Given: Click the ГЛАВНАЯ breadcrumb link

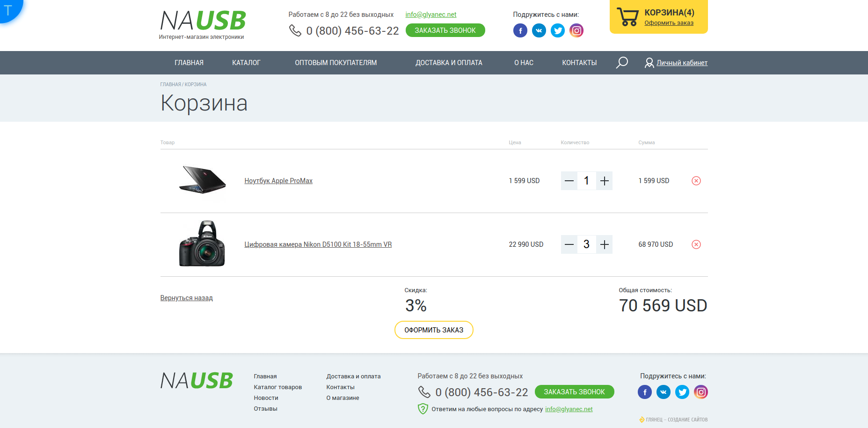Looking at the screenshot, I should click(170, 85).
